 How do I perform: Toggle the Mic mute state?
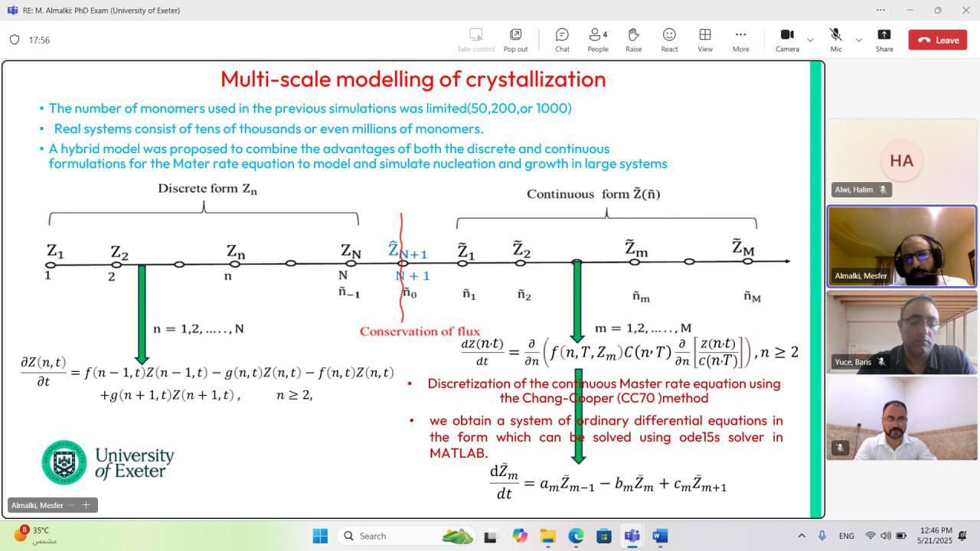pos(835,40)
